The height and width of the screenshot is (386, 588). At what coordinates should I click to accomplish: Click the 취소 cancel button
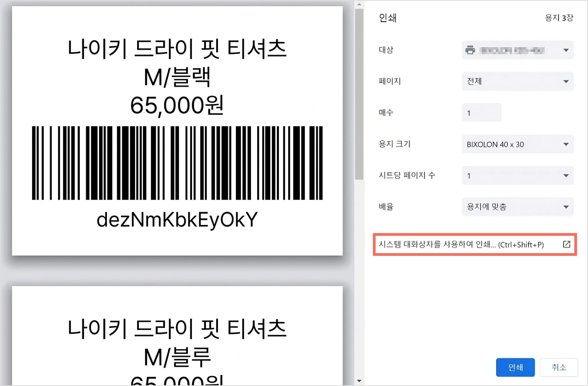(x=559, y=367)
